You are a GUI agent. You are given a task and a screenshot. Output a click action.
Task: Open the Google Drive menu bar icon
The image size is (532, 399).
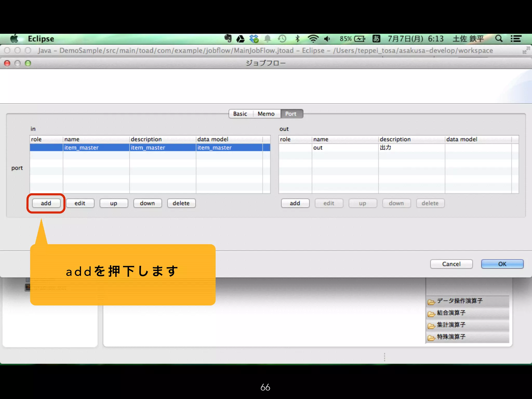241,39
